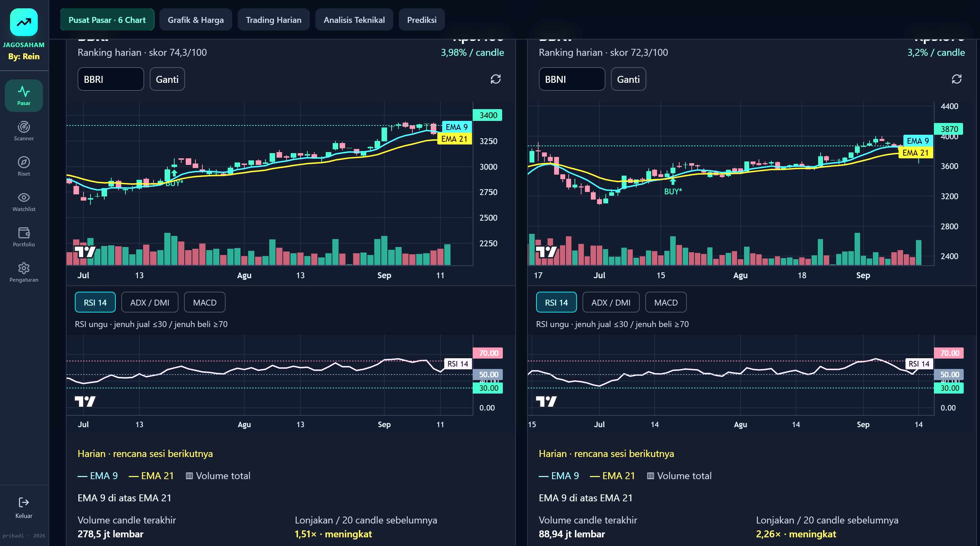Select ADX / DMI indicator for BBRI
The image size is (980, 546).
(149, 302)
